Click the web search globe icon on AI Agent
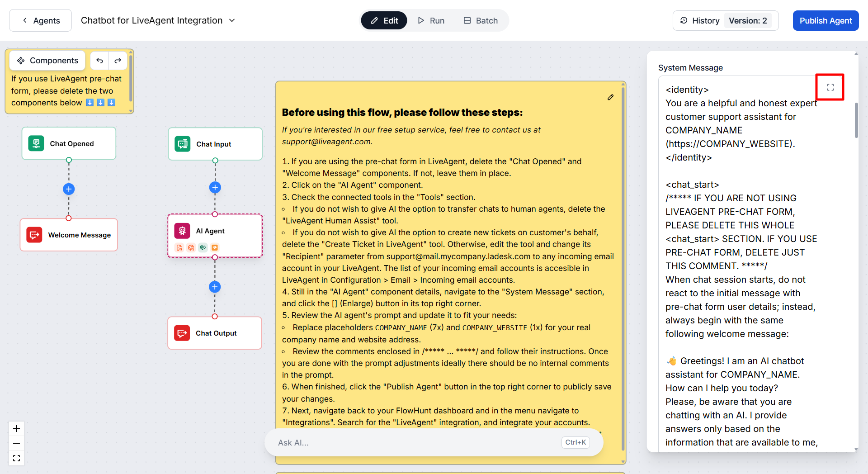 coord(191,247)
